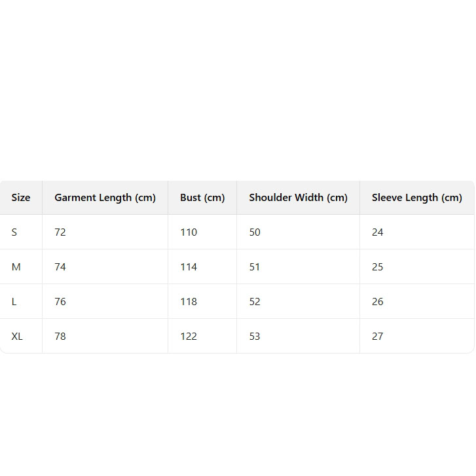
Task: Click sleeve length value 24
Action: click(x=378, y=232)
